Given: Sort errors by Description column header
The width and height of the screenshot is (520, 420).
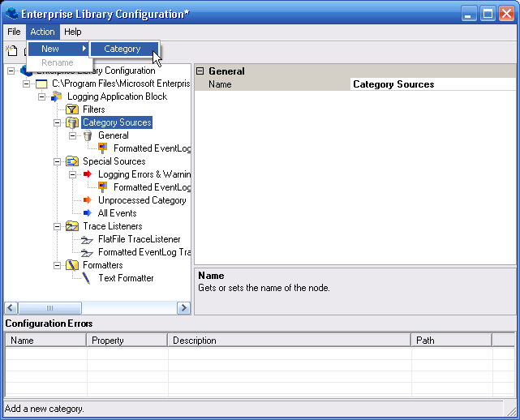Looking at the screenshot, I should (290, 341).
